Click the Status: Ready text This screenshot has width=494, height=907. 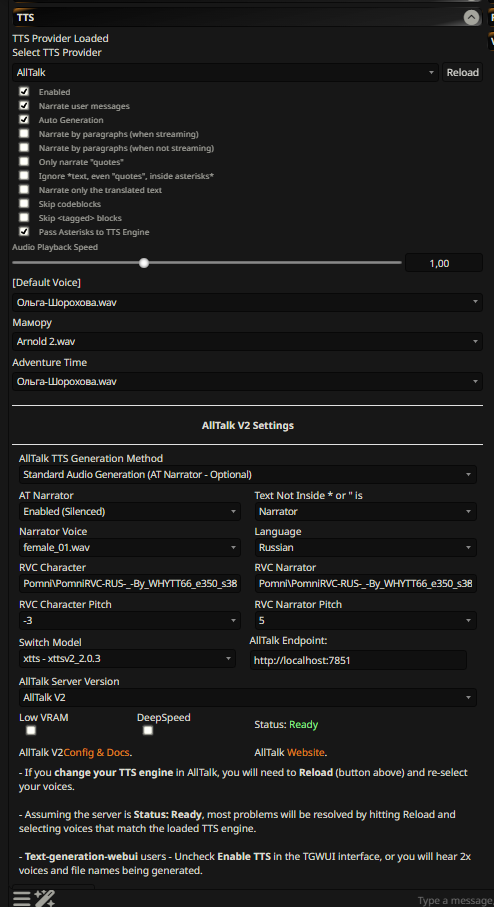point(286,724)
